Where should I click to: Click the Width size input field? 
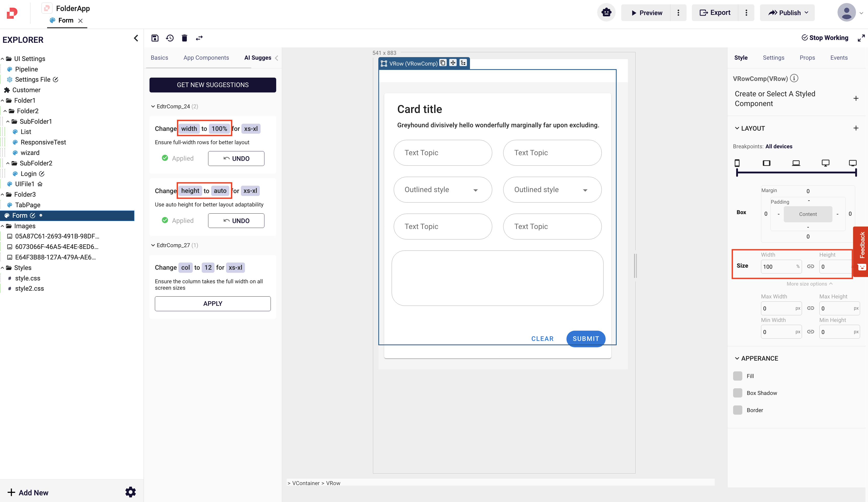pyautogui.click(x=778, y=267)
